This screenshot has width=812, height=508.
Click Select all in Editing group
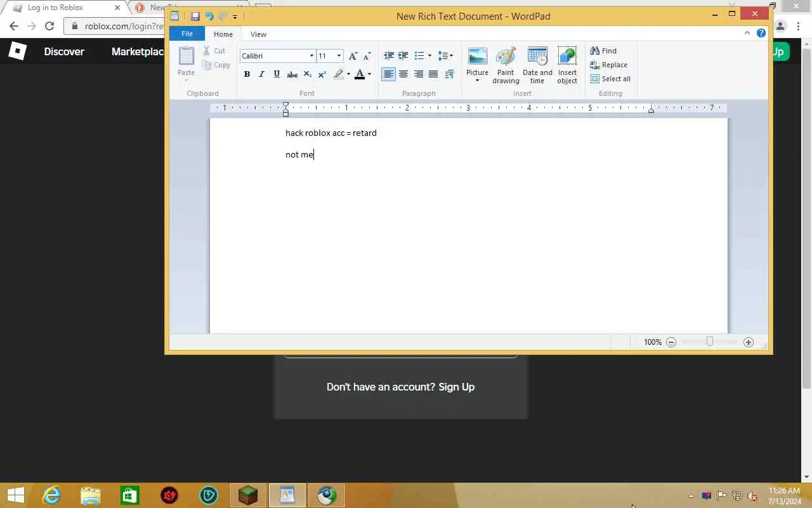click(x=610, y=79)
